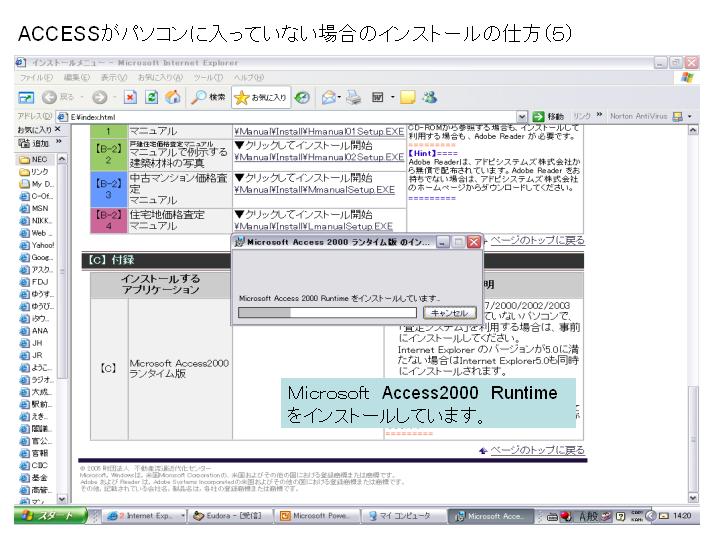Screen dimensions: 720x540
Task: Click キャンセル in Access Runtime installer
Action: pos(449,313)
